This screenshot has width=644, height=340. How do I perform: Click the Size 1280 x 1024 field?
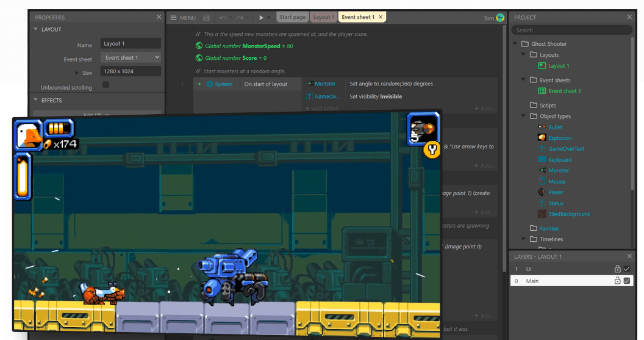[x=131, y=71]
